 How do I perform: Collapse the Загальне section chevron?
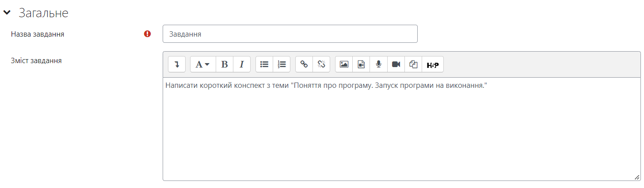[x=7, y=13]
